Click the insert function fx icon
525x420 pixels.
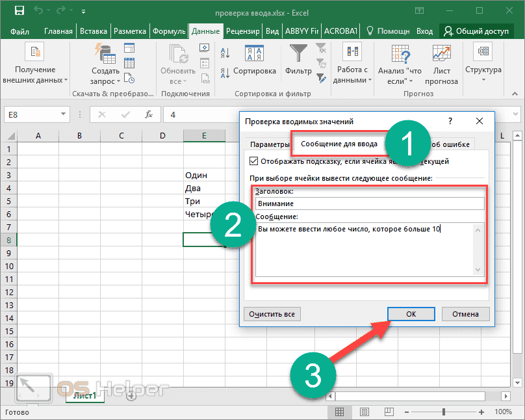click(x=149, y=114)
